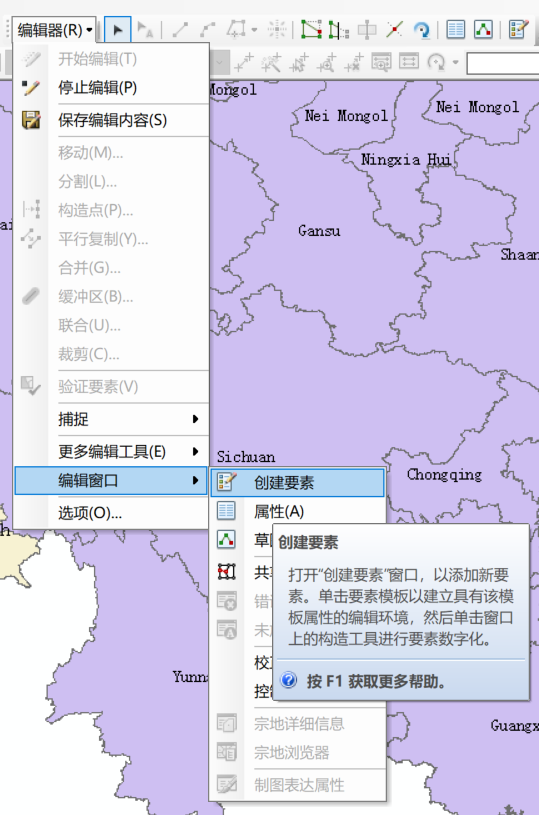Choose the Rotate tool icon

pos(422,30)
